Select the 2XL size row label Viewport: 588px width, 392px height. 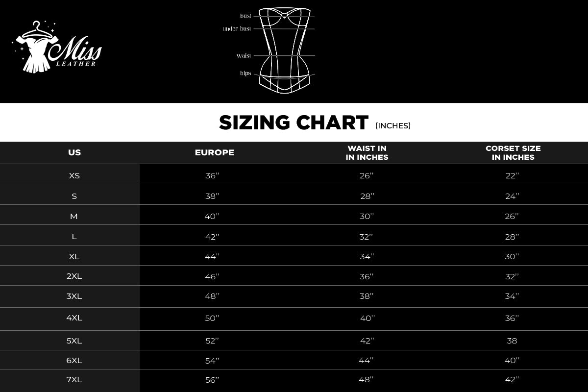74,276
